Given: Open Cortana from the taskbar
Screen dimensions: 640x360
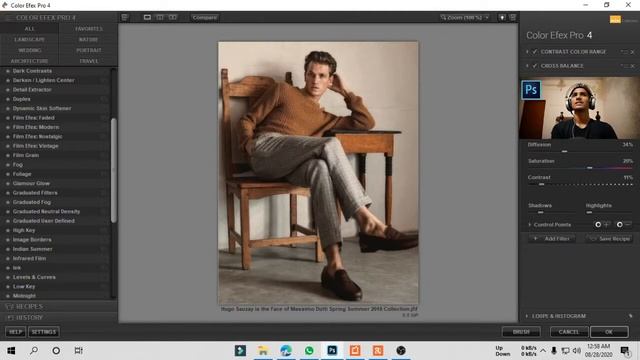Looking at the screenshot, I should (56, 351).
